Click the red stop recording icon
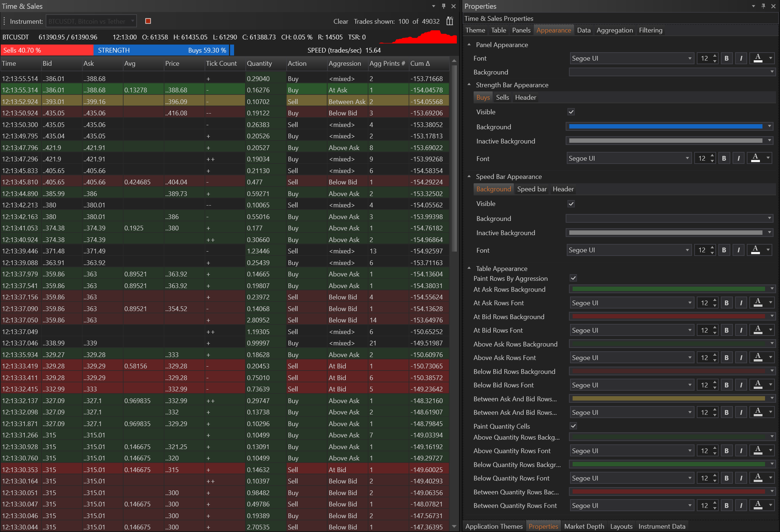Image resolution: width=780 pixels, height=532 pixels. pyautogui.click(x=148, y=21)
